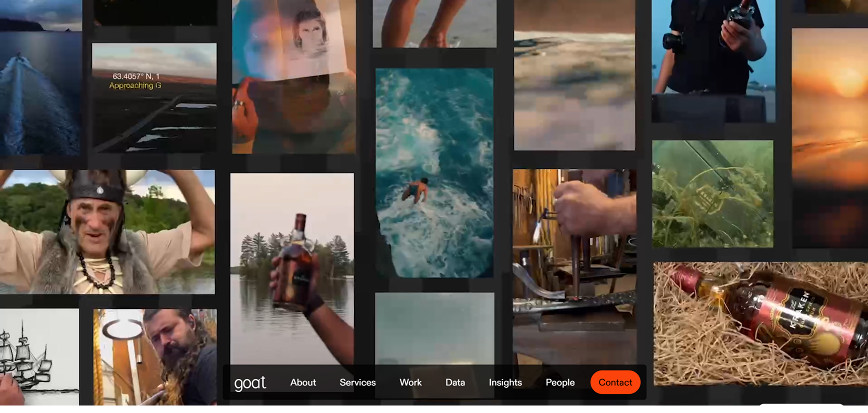Screen dimensions: 868x413
Task: Select the legs walking on beach thumbnail
Action: coord(434,23)
